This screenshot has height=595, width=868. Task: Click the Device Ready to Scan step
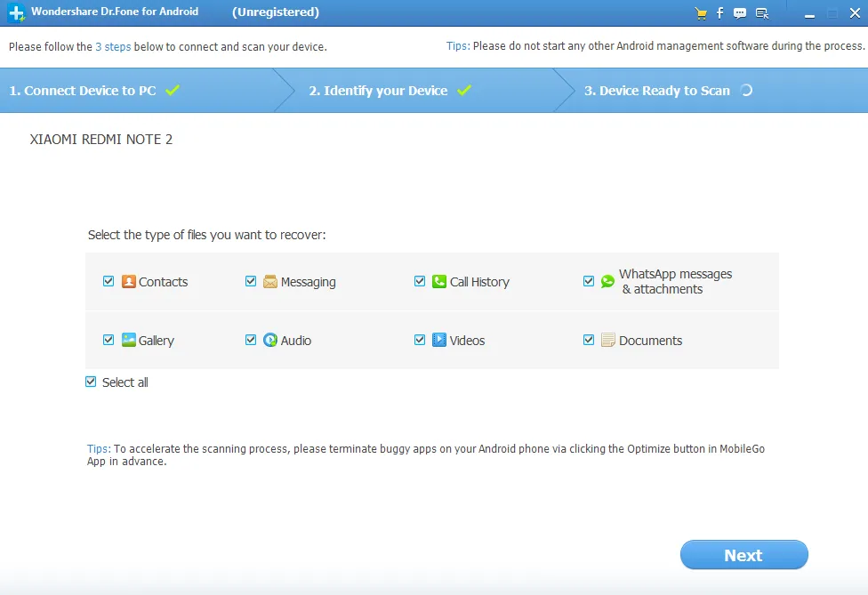point(656,91)
